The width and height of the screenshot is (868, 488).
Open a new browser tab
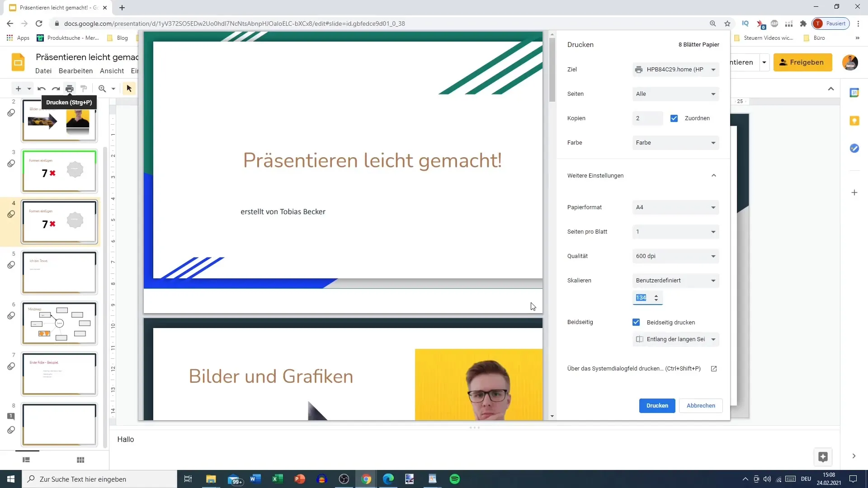point(122,8)
